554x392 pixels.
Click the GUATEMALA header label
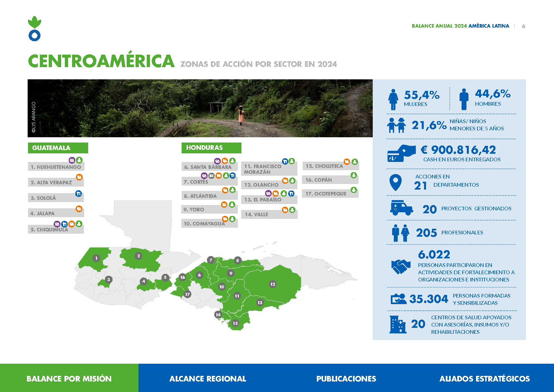pos(51,148)
